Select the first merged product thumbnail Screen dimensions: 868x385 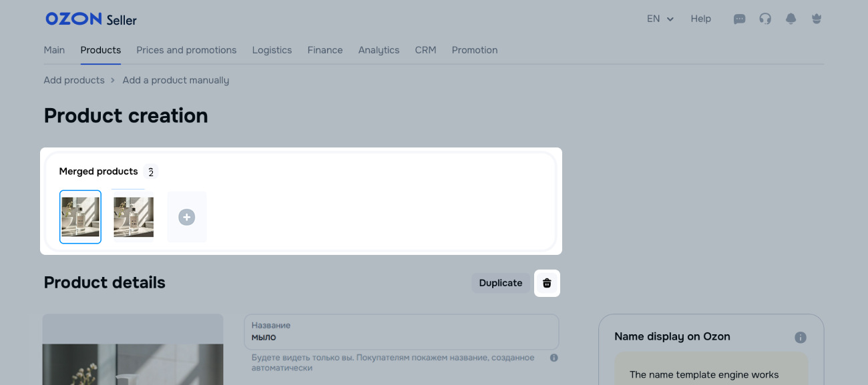[80, 217]
